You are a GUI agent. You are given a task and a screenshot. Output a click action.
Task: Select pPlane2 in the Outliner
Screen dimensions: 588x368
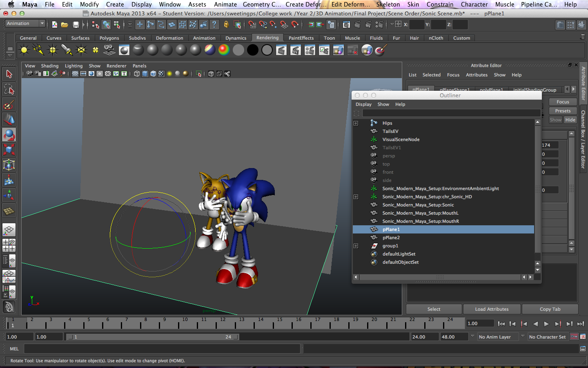pos(391,238)
